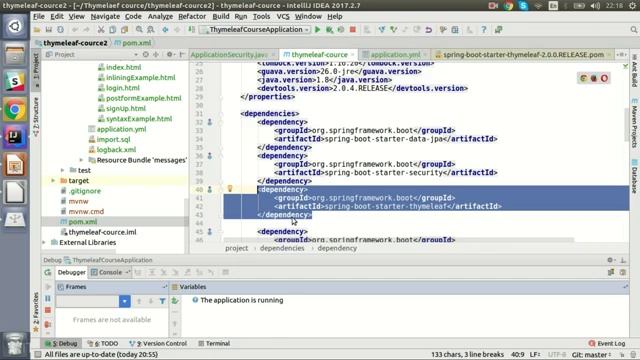Click the Copy toolbar icon

(113, 30)
